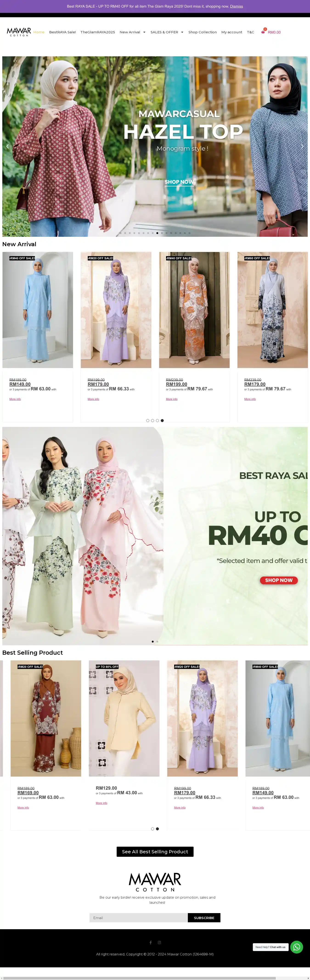Open the green WhatsApp chat icon
310x980 pixels.
click(297, 947)
